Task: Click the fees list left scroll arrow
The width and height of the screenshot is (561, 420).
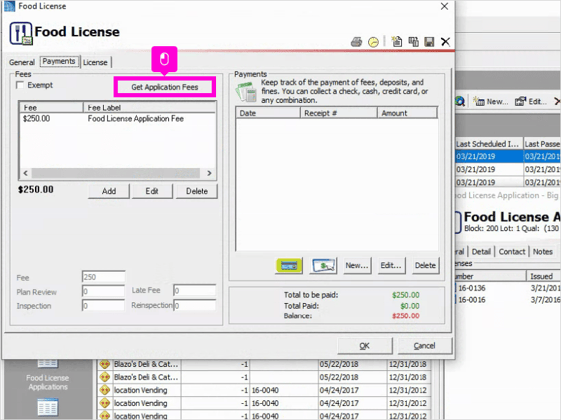Action: [25, 173]
